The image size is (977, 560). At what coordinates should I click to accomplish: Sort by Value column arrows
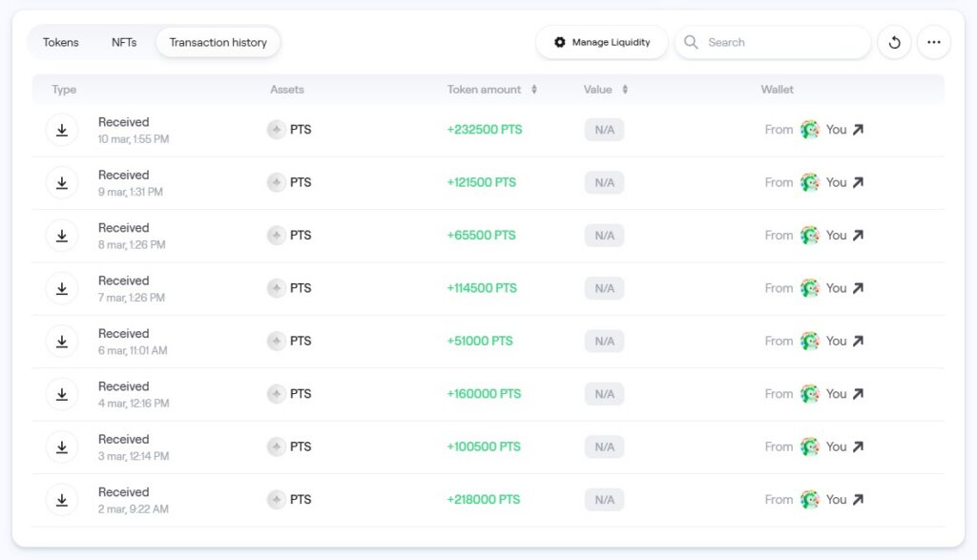pyautogui.click(x=625, y=90)
